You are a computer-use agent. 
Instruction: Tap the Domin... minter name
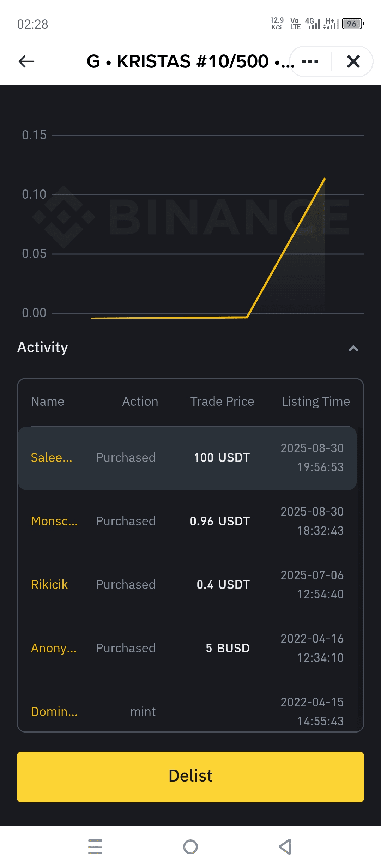tap(54, 712)
